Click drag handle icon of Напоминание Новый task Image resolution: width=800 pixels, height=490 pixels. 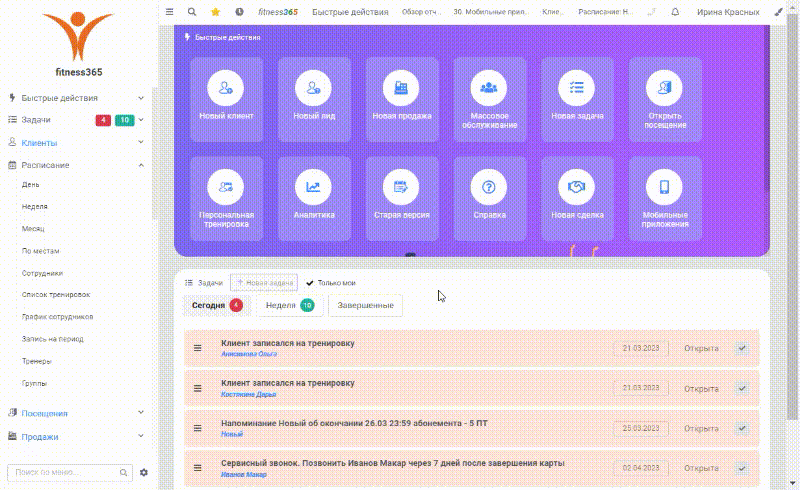coord(197,428)
